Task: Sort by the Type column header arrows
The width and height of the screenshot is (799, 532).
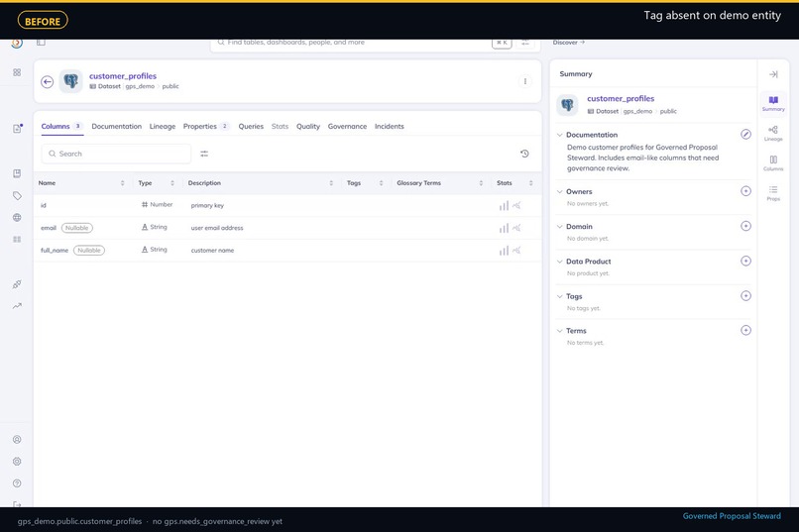Action: tap(172, 183)
